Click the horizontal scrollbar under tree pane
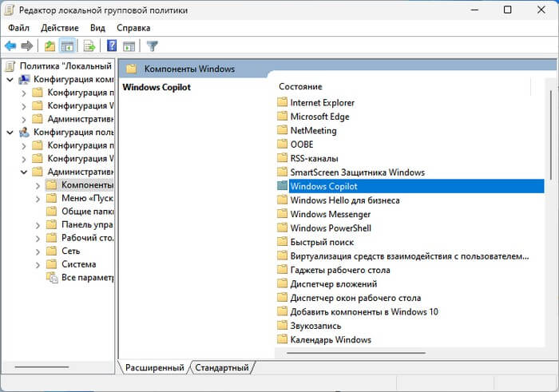Viewport: 559px width, 392px height. 42,366
